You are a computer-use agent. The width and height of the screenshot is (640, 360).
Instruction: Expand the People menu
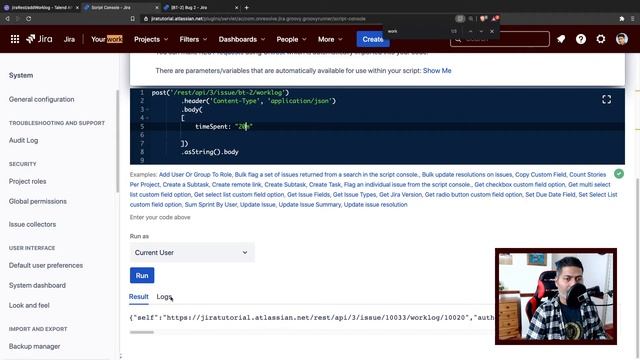[x=291, y=39]
